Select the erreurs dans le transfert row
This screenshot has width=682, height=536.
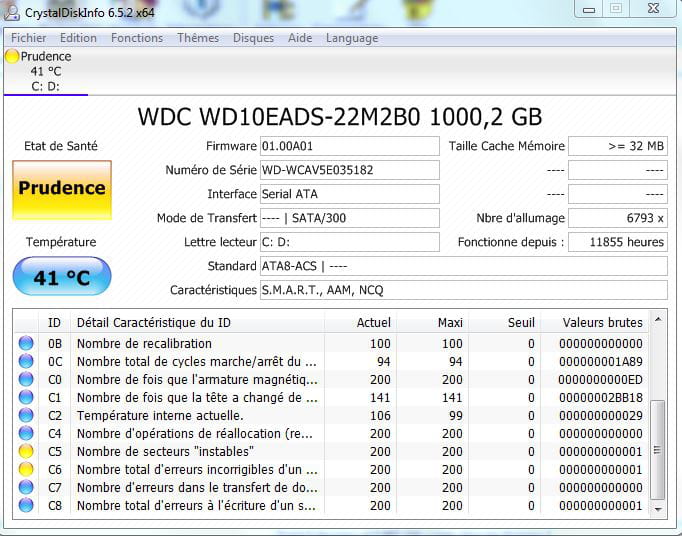pos(331,487)
